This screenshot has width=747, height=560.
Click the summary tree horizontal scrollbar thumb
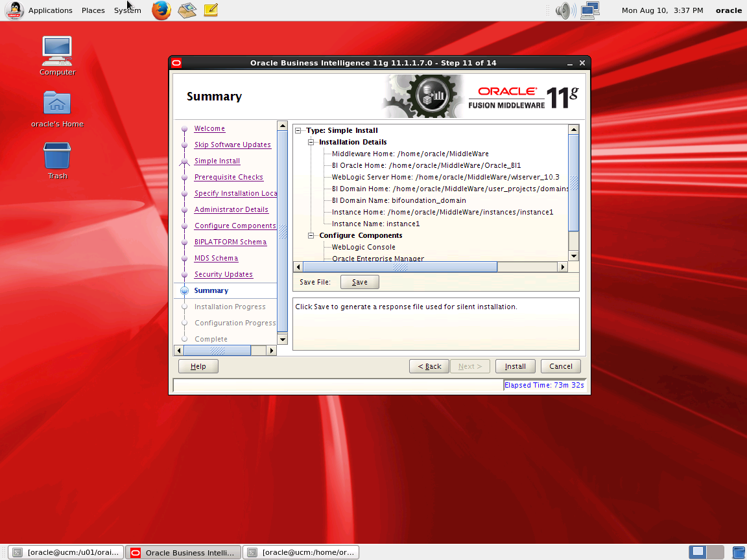(x=400, y=266)
